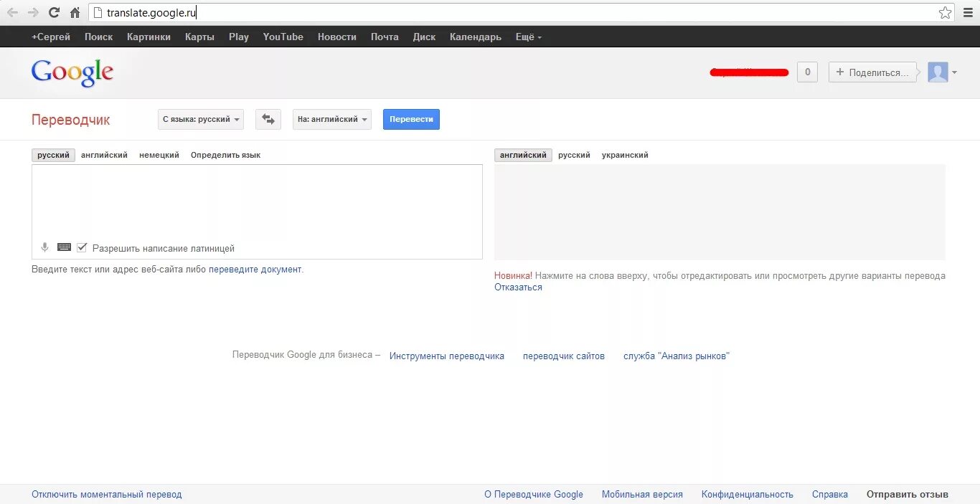
Task: Open 'YouTube' in top bar
Action: (283, 37)
